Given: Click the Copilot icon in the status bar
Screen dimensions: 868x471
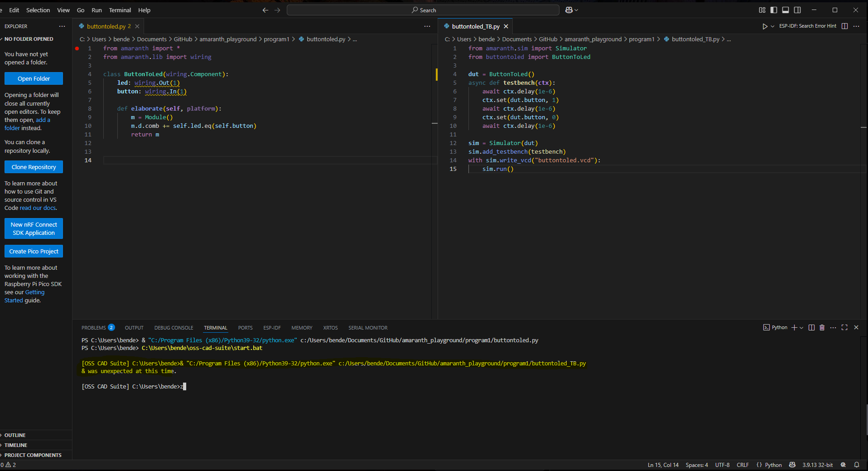Looking at the screenshot, I should [792, 465].
